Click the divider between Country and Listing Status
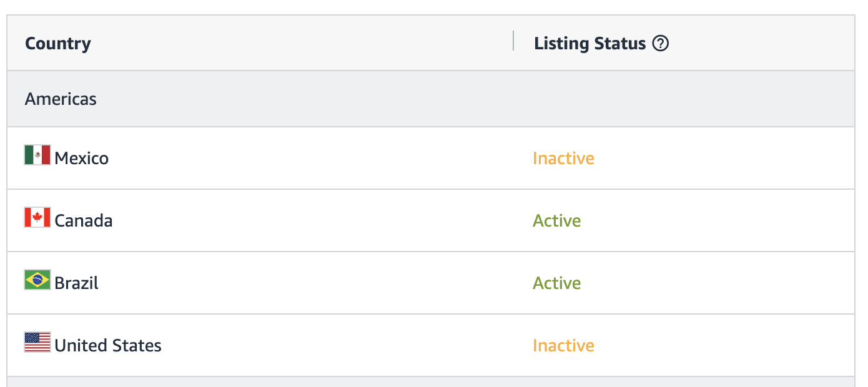 click(x=513, y=41)
